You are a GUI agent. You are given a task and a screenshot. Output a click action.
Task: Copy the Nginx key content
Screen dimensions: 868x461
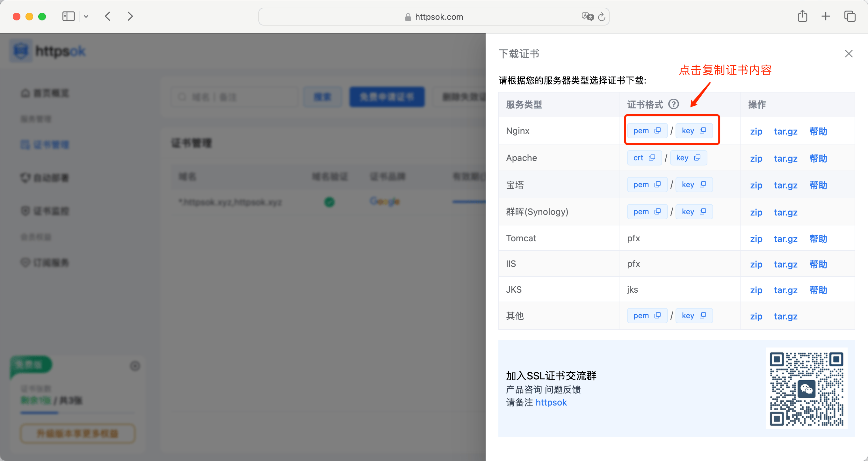[693, 131]
